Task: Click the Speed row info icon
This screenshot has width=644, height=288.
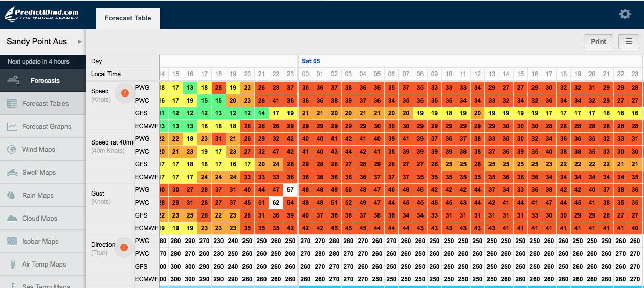Action: coord(124,93)
